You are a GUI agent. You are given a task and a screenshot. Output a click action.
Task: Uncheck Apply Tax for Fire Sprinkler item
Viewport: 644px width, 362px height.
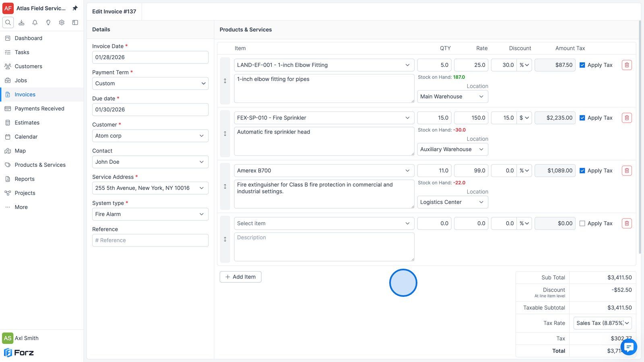coord(582,118)
